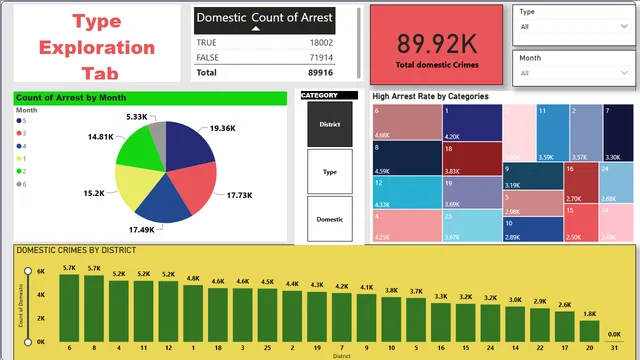
Task: Click Month 5 legend marker
Action: [x=19, y=120]
